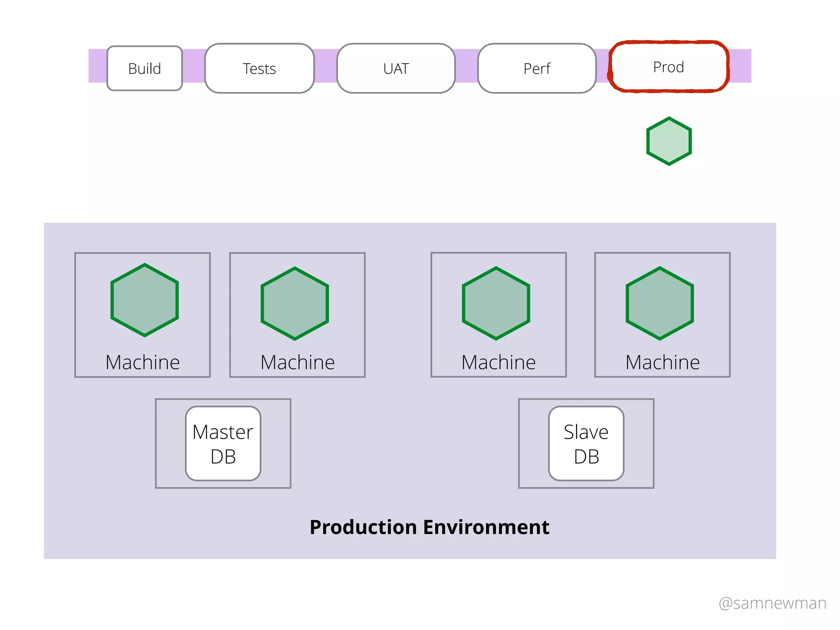This screenshot has width=840, height=630.
Task: Click the purple pipeline bar left end
Action: click(x=97, y=66)
